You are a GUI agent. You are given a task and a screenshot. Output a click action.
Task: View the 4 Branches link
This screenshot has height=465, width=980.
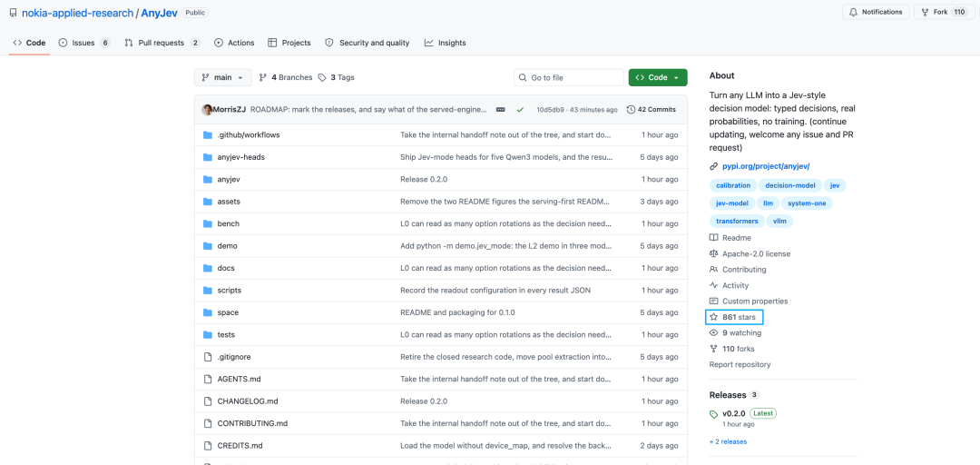coord(286,77)
